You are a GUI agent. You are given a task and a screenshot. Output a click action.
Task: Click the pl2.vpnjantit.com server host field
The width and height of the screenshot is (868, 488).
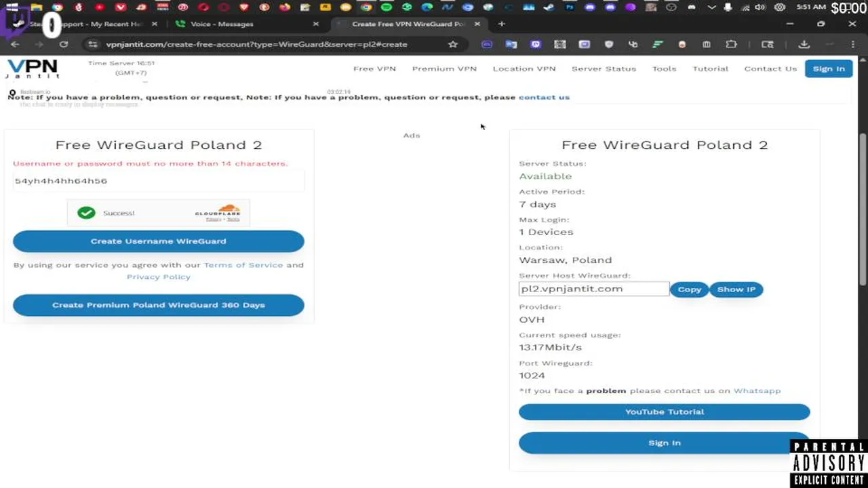(594, 289)
